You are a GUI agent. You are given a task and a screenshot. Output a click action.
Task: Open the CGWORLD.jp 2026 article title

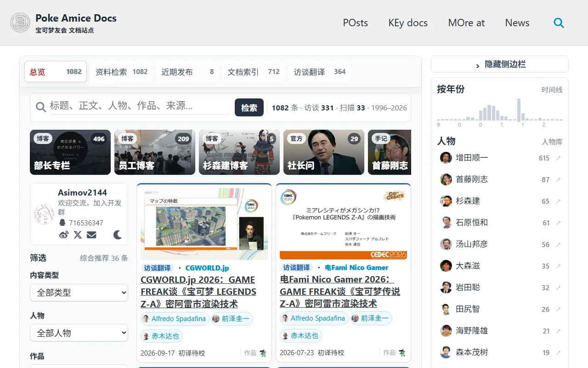tap(198, 292)
